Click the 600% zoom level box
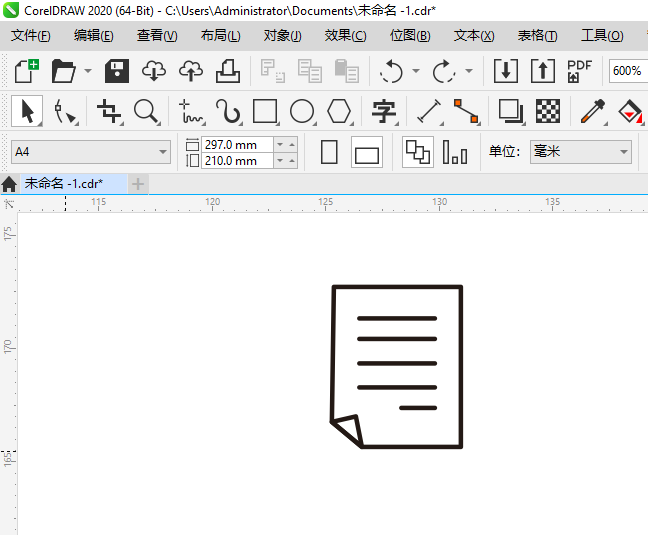 click(628, 71)
